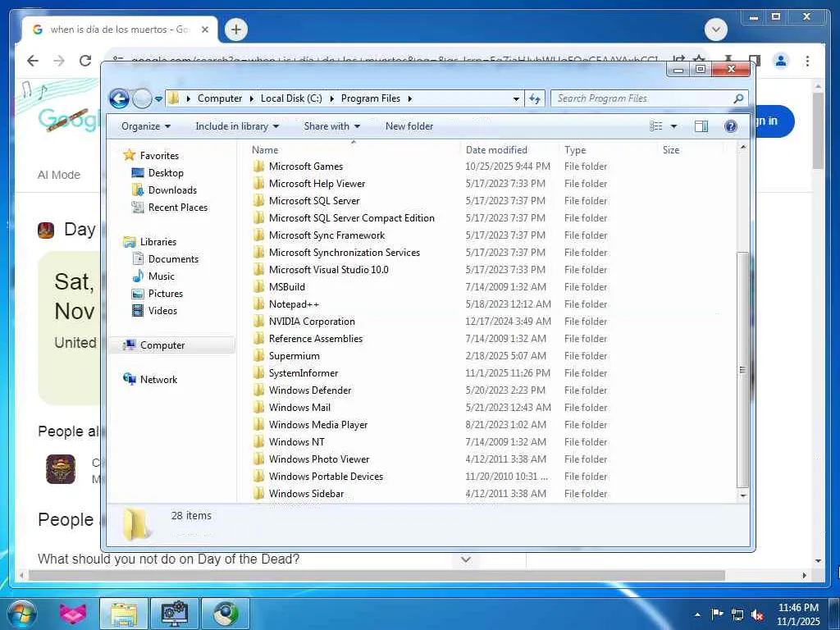840x630 pixels.
Task: Expand the arrow after Program Files breadcrumb
Action: click(x=410, y=99)
